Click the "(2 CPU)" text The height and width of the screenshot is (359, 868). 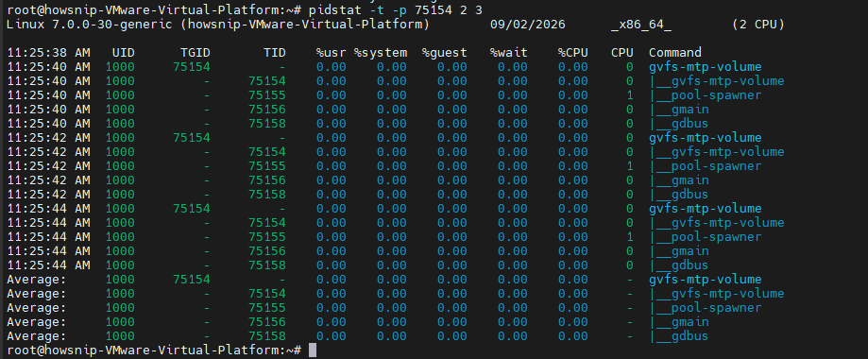coord(757,25)
